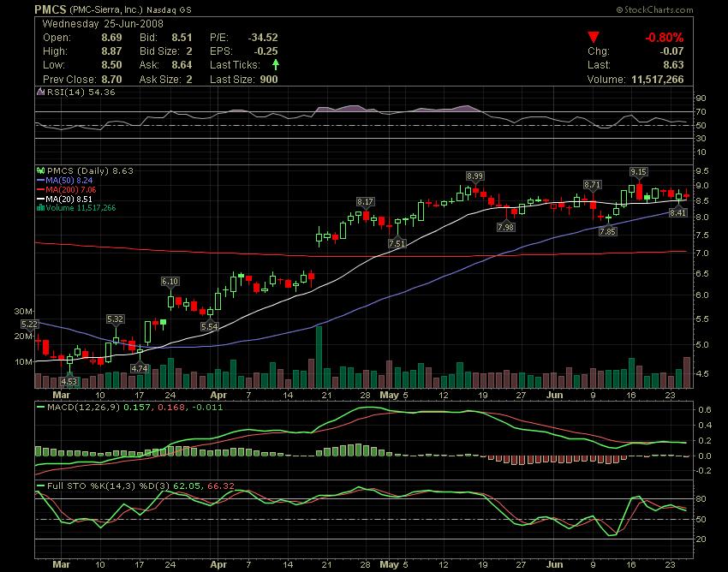Image resolution: width=728 pixels, height=572 pixels.
Task: Select the Last Size value 900
Action: tap(269, 80)
